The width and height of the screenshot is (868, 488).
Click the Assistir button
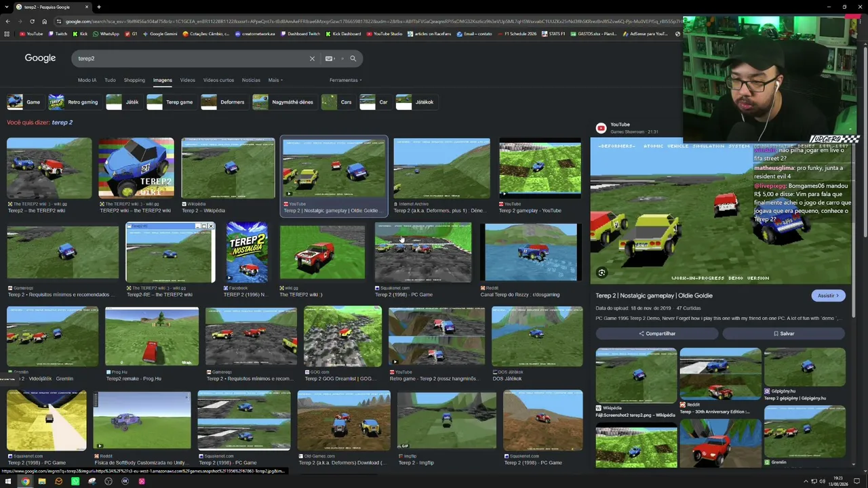828,296
